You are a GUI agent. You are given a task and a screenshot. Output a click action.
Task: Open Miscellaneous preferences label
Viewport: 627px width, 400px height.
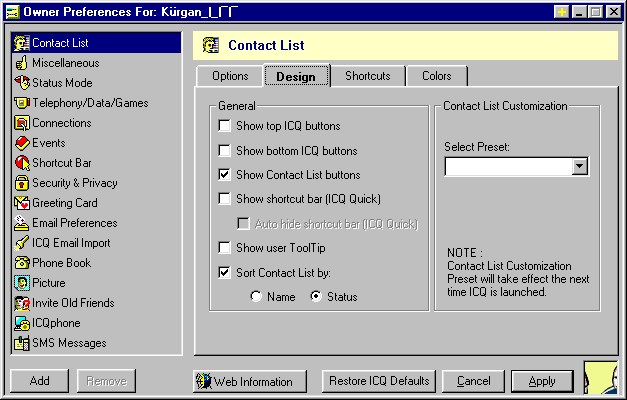[x=66, y=63]
